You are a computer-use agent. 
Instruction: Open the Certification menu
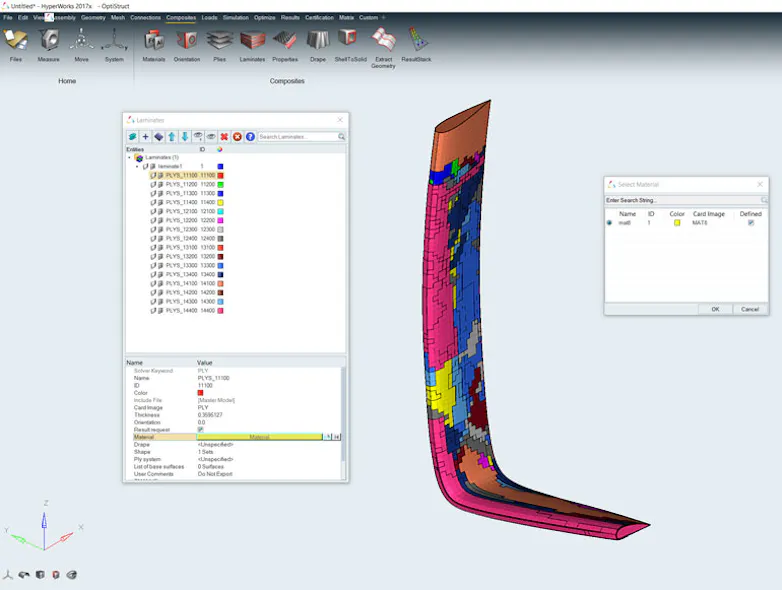319,17
